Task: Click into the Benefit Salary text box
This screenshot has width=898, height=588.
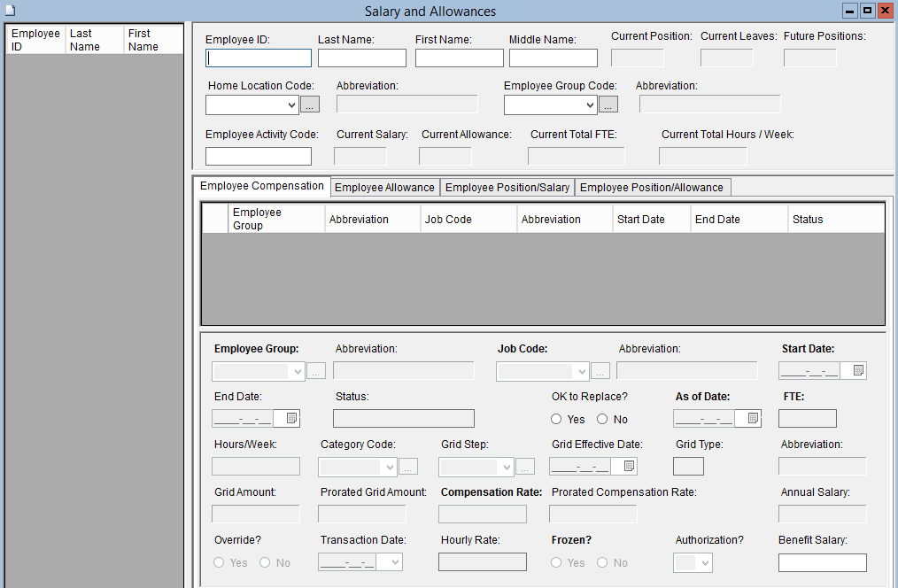Action: coord(822,562)
